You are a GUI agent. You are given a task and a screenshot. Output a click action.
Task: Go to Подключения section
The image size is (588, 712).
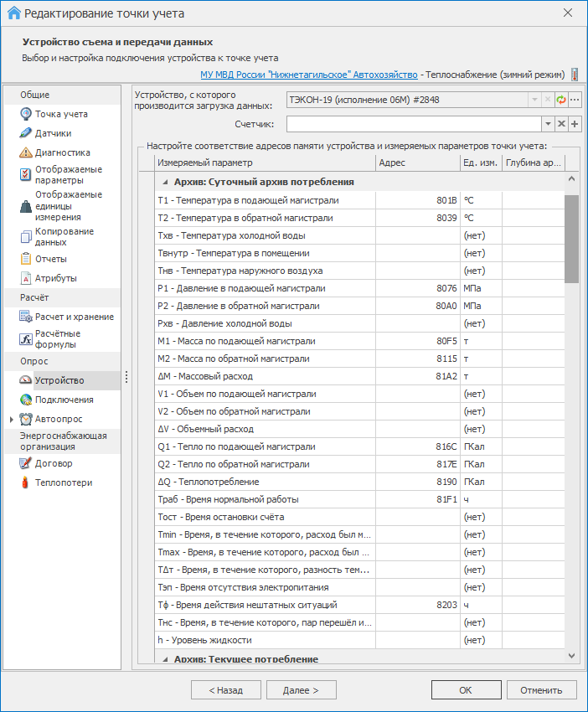pyautogui.click(x=64, y=400)
